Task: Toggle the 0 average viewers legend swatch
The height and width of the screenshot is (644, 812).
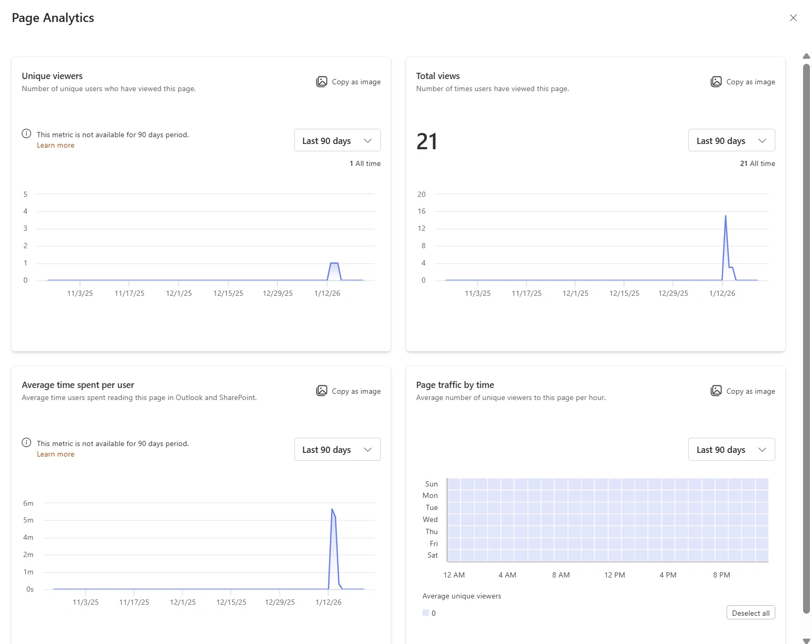Action: coord(426,613)
